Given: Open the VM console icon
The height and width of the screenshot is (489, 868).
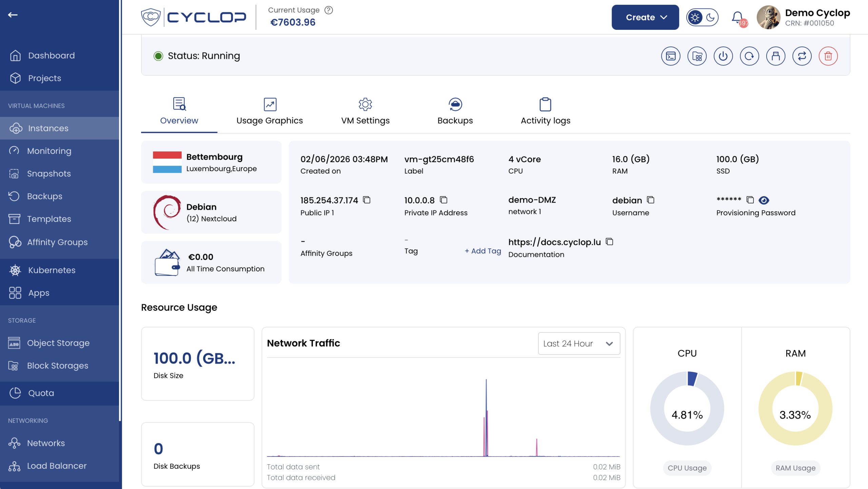Looking at the screenshot, I should point(670,56).
